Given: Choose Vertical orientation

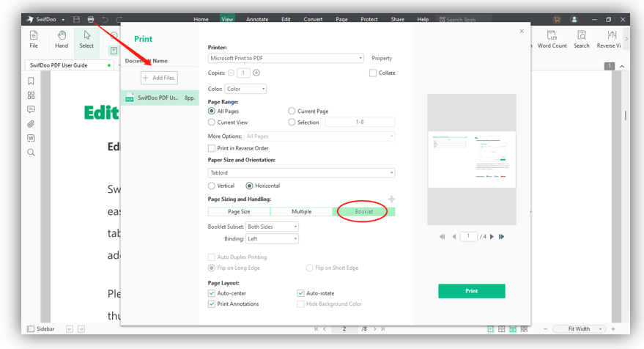Looking at the screenshot, I should point(212,185).
